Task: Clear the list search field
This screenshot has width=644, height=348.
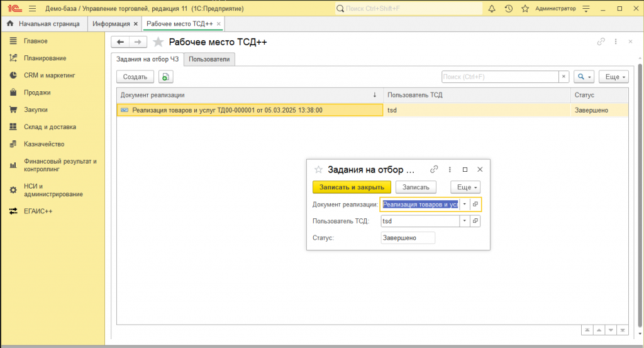Action: click(563, 76)
